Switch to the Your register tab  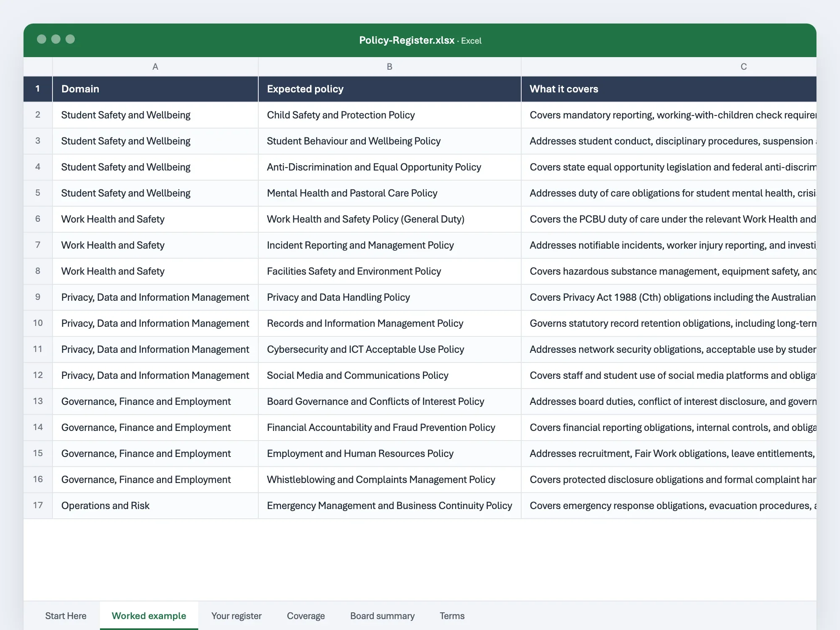[236, 616]
